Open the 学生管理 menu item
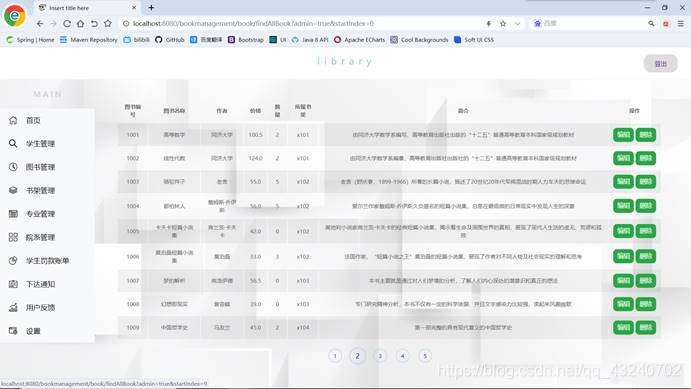 [41, 144]
